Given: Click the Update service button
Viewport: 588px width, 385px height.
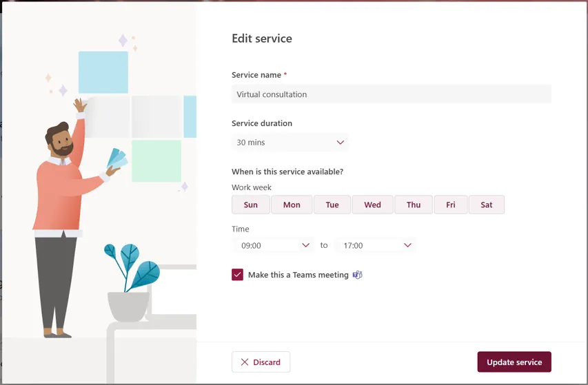Looking at the screenshot, I should click(514, 362).
